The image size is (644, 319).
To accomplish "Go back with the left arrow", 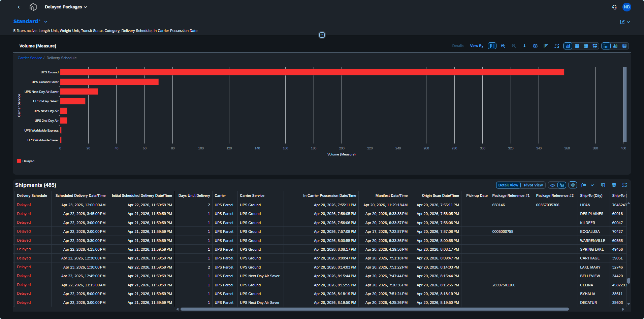I will click(x=19, y=7).
